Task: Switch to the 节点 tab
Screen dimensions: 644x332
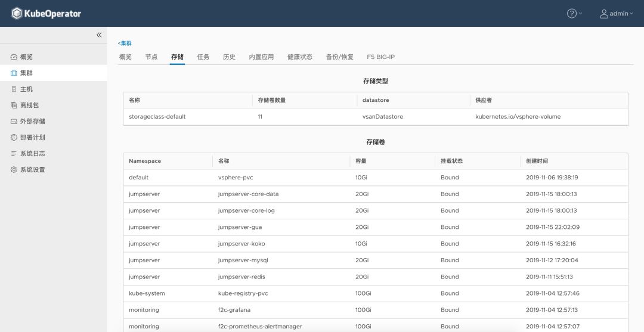Action: click(151, 57)
